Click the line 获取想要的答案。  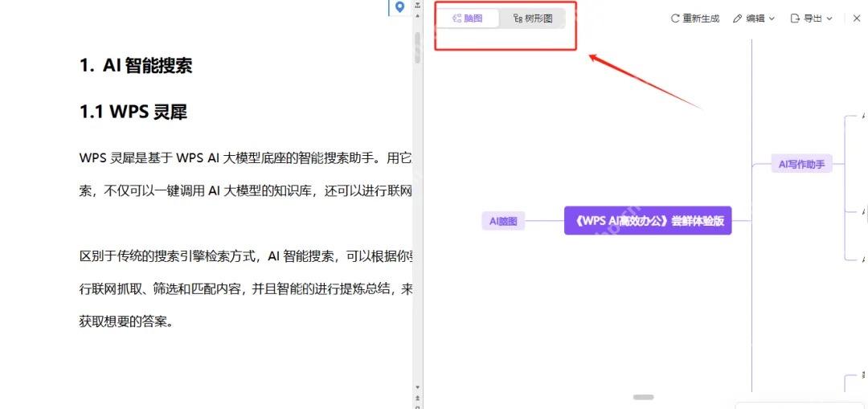click(126, 321)
